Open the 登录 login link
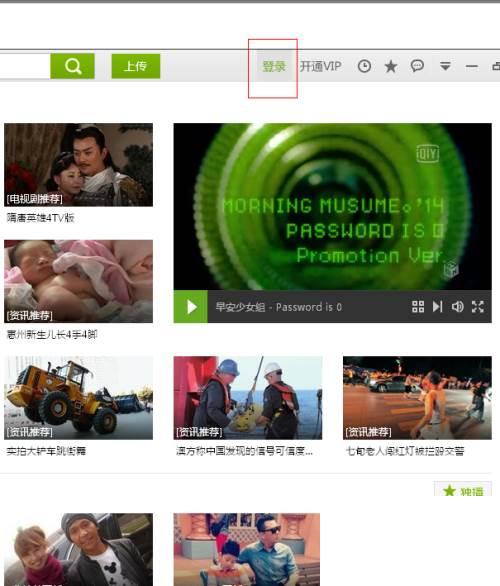Image resolution: width=500 pixels, height=586 pixels. [274, 67]
